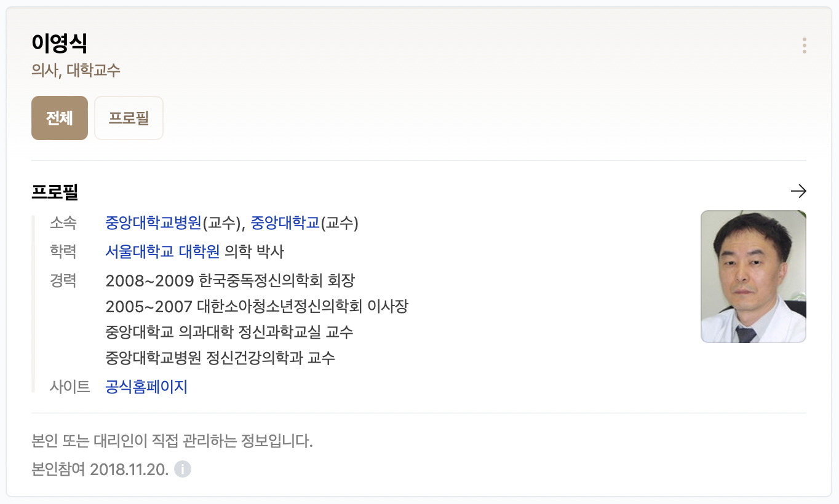Click the doctor's profile photo
The image size is (839, 504).
[x=754, y=277]
